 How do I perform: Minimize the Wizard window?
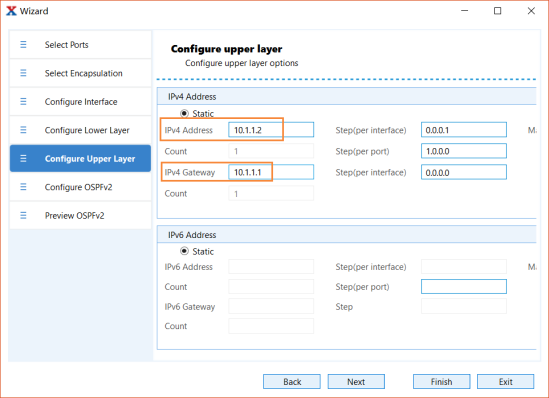pos(464,11)
